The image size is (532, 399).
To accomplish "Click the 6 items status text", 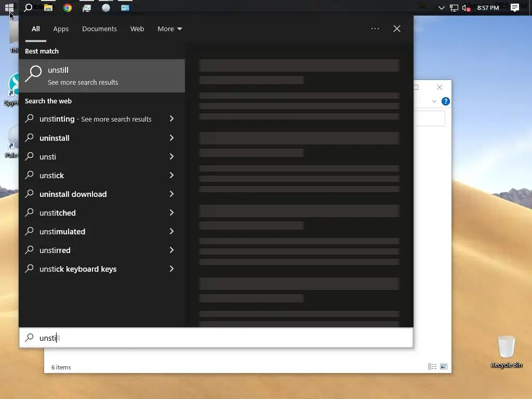I will point(61,367).
